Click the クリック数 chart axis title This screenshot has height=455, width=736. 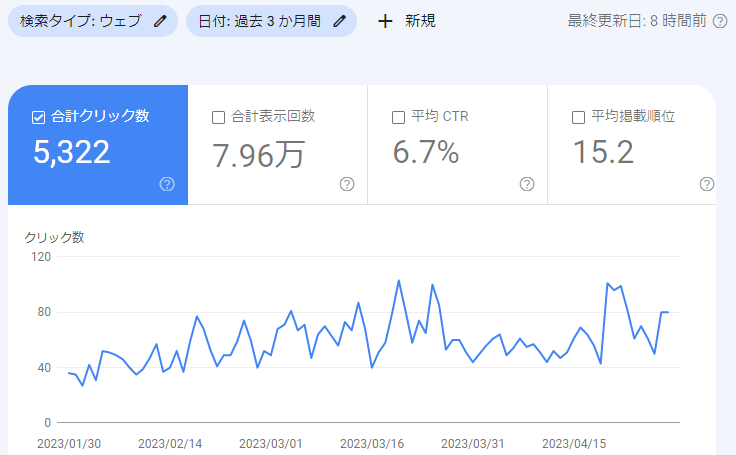(x=54, y=238)
